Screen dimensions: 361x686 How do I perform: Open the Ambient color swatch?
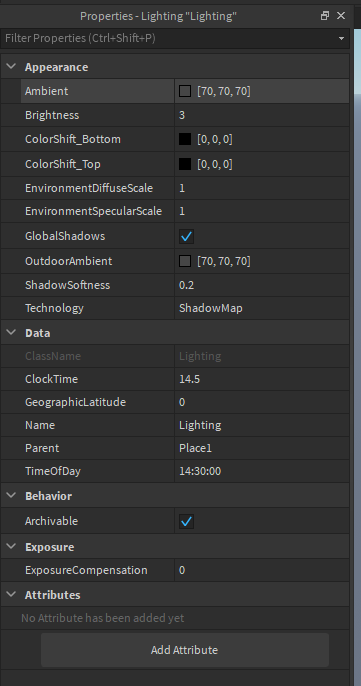click(x=185, y=91)
